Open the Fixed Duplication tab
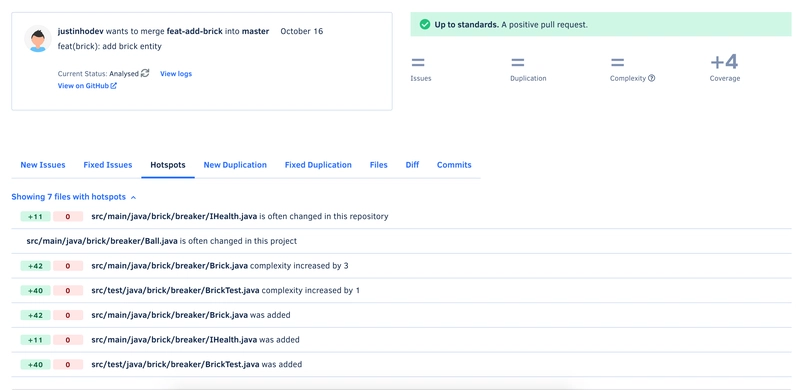Screen dimensions: 800x390 click(x=318, y=165)
